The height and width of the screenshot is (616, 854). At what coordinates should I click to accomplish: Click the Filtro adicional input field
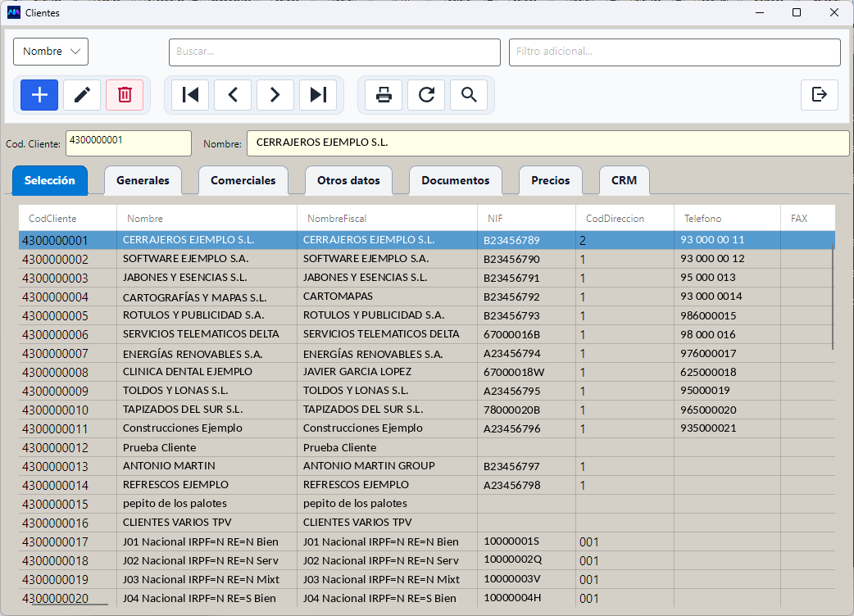click(675, 52)
